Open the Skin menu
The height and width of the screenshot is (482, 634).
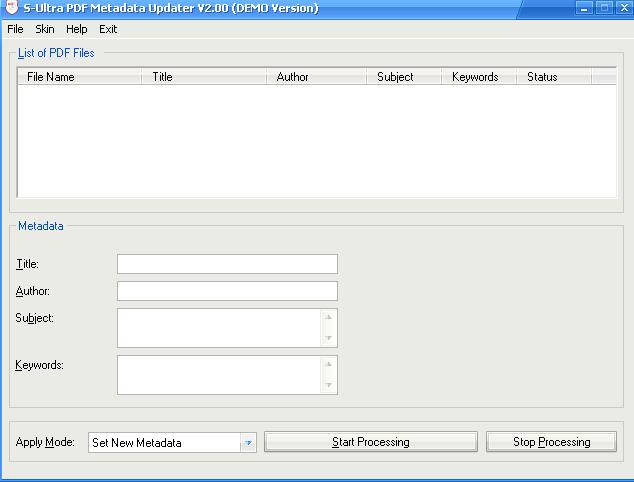click(x=44, y=29)
